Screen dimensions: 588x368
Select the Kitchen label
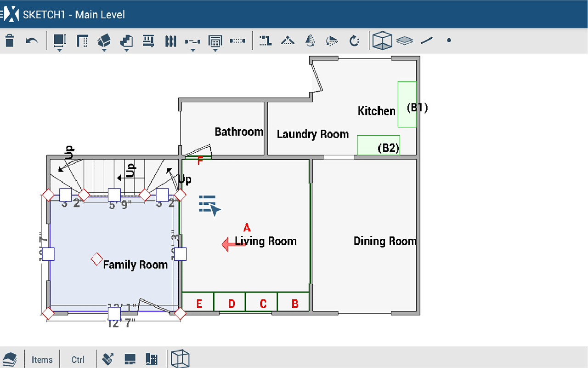(x=376, y=111)
